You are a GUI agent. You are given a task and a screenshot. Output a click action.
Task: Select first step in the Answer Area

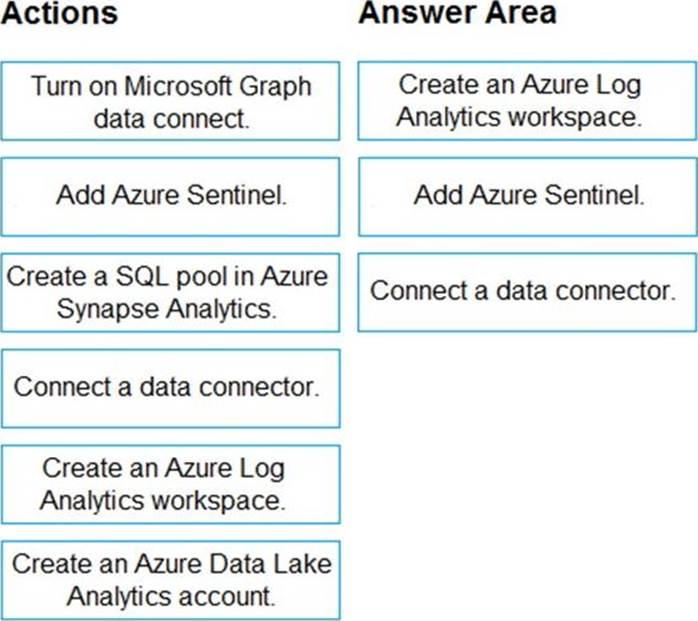click(527, 101)
